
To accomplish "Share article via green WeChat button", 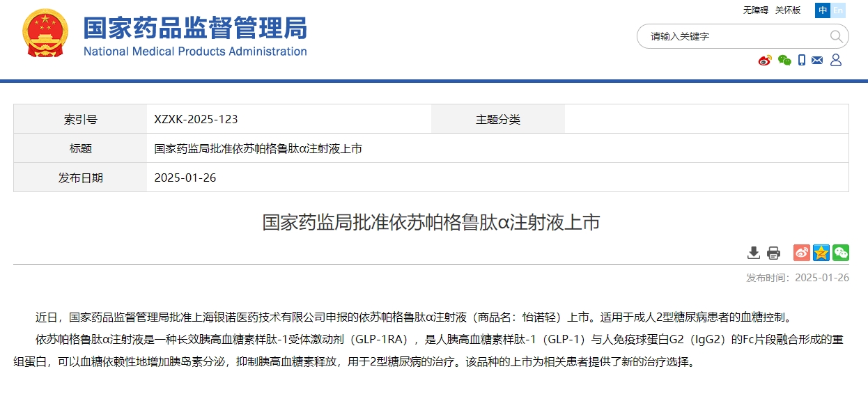I will 841,253.
